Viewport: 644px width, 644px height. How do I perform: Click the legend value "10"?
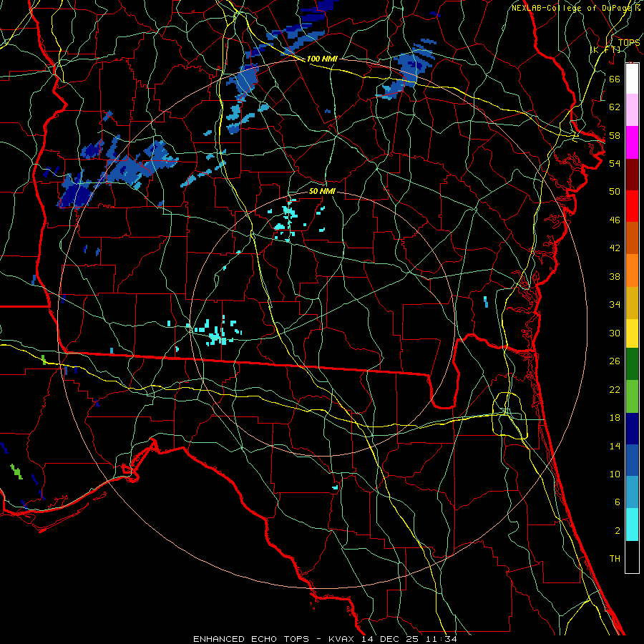(x=615, y=474)
